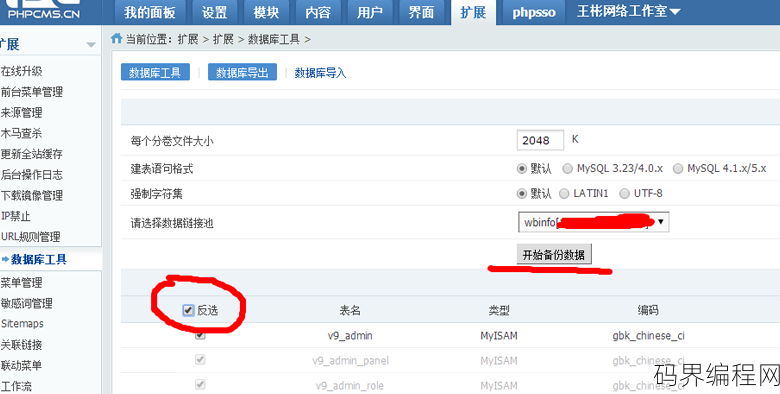The width and height of the screenshot is (780, 394).
Task: Go to the 用户 tab
Action: coord(370,12)
